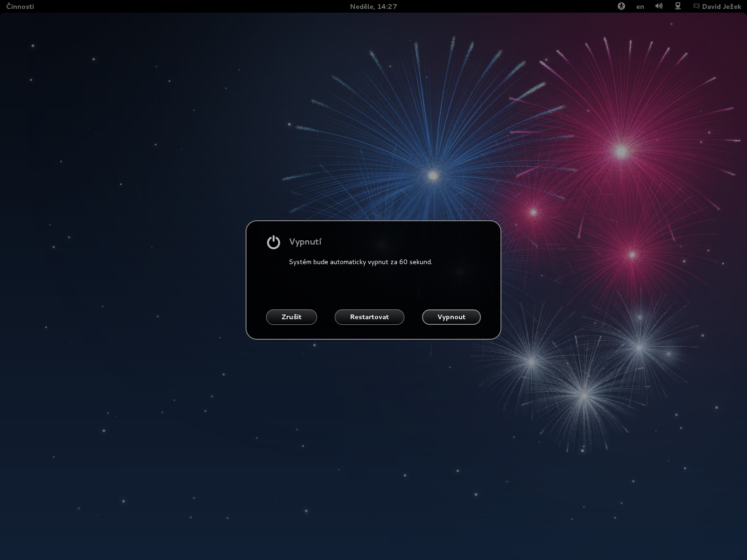Click the Vypnutí dialog title text
The height and width of the screenshot is (560, 747).
tap(305, 242)
